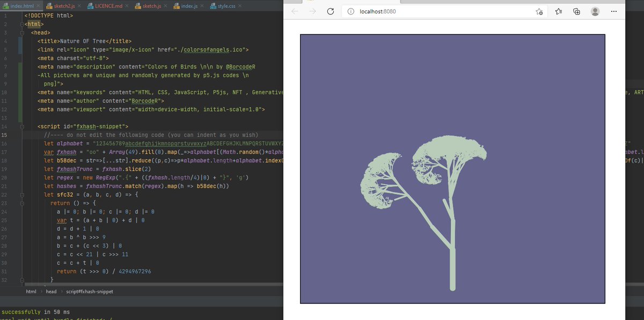Click the 'Nature OF Tree' title text
Viewport: 644px width, 320px height.
82,41
